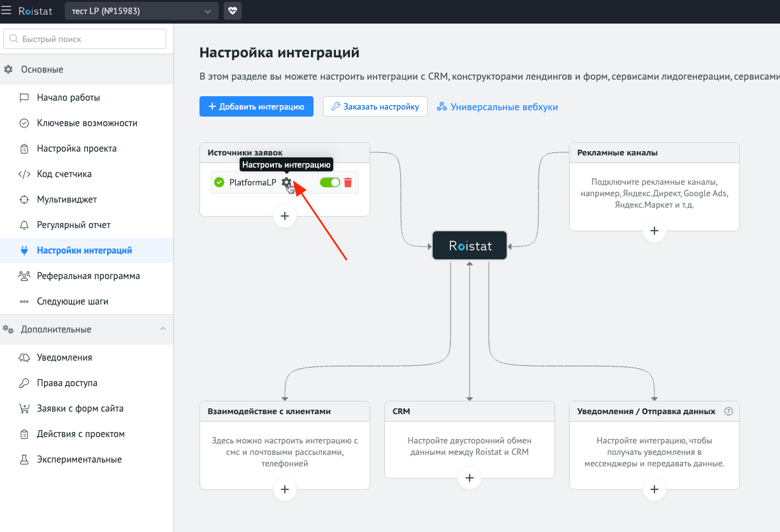Click the Настройка интеграций page title
780x532 pixels.
coord(280,52)
